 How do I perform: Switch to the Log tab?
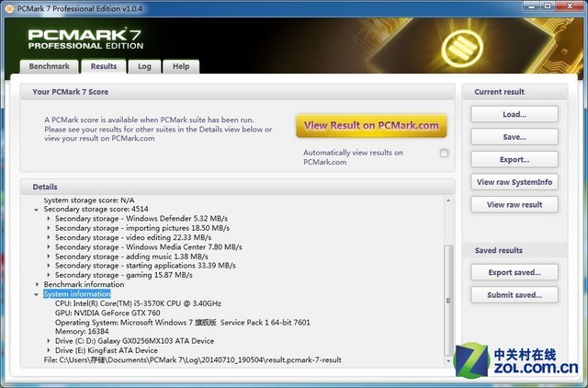coord(144,66)
